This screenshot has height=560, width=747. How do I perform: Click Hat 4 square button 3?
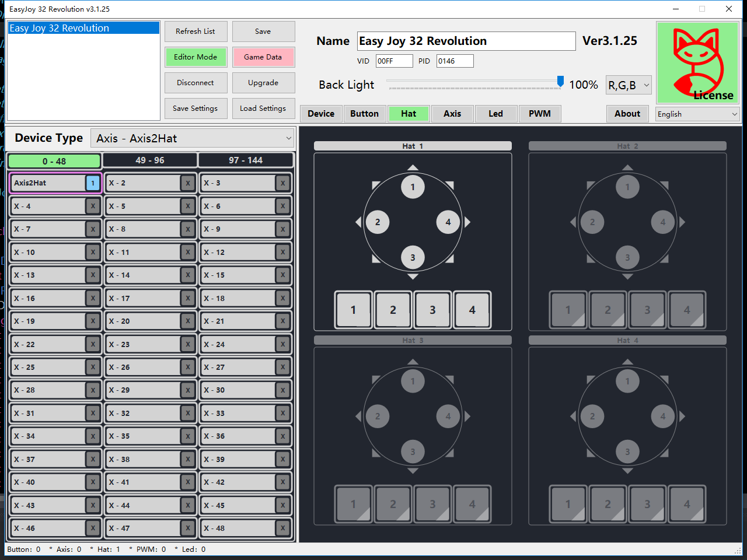pyautogui.click(x=647, y=504)
